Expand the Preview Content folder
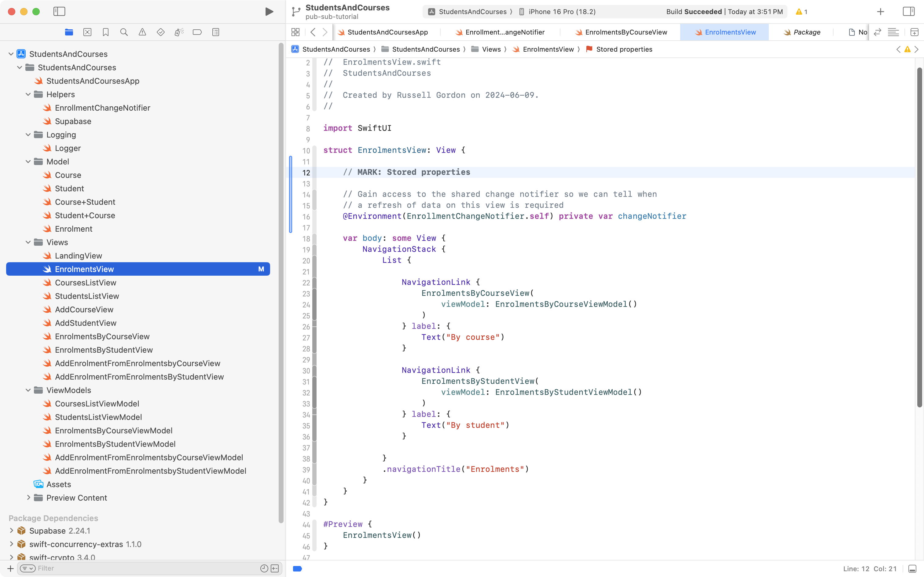This screenshot has width=924, height=577. (x=28, y=498)
